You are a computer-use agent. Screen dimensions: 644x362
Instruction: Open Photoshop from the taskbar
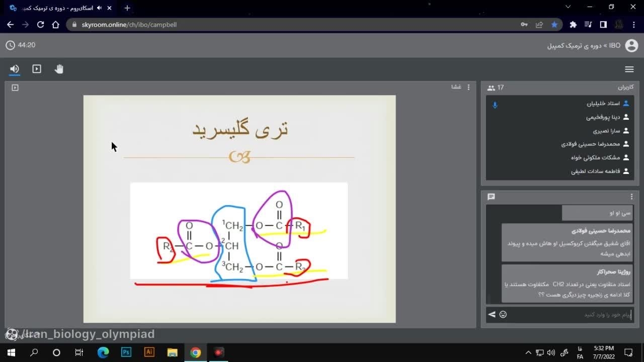(126, 352)
